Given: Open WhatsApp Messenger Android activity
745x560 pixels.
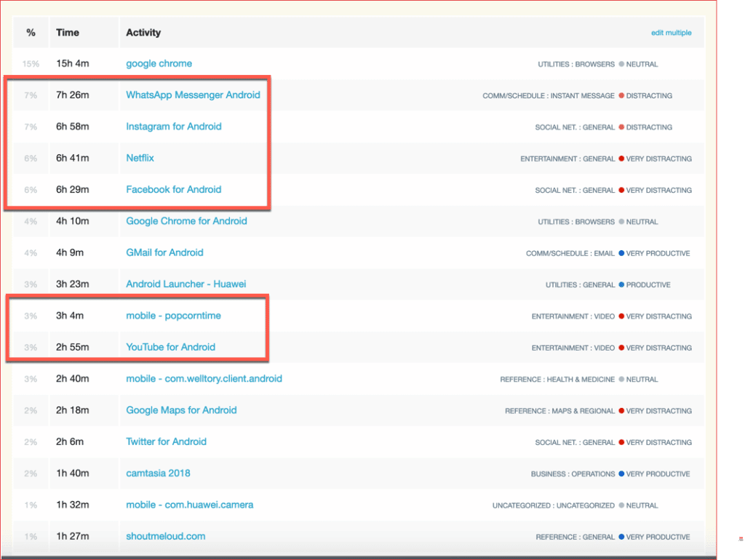Looking at the screenshot, I should [x=193, y=95].
